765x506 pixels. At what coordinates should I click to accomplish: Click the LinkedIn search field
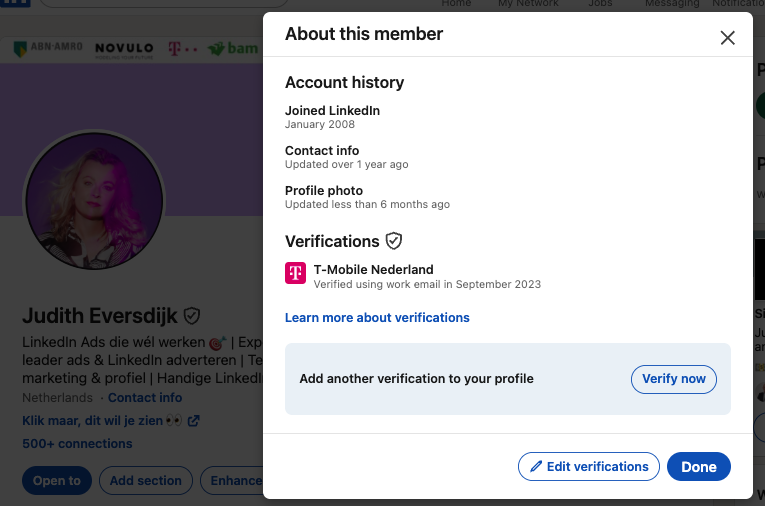pyautogui.click(x=163, y=3)
